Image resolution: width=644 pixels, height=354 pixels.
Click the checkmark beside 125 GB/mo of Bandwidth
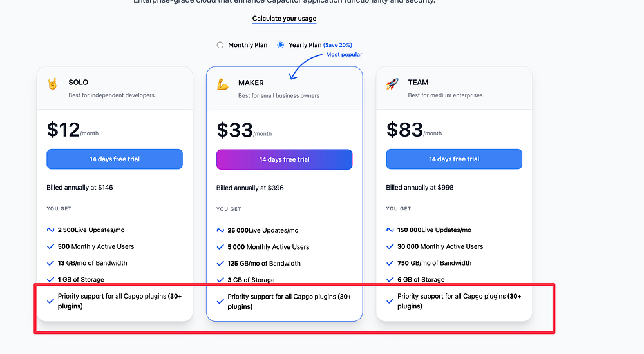tap(221, 263)
